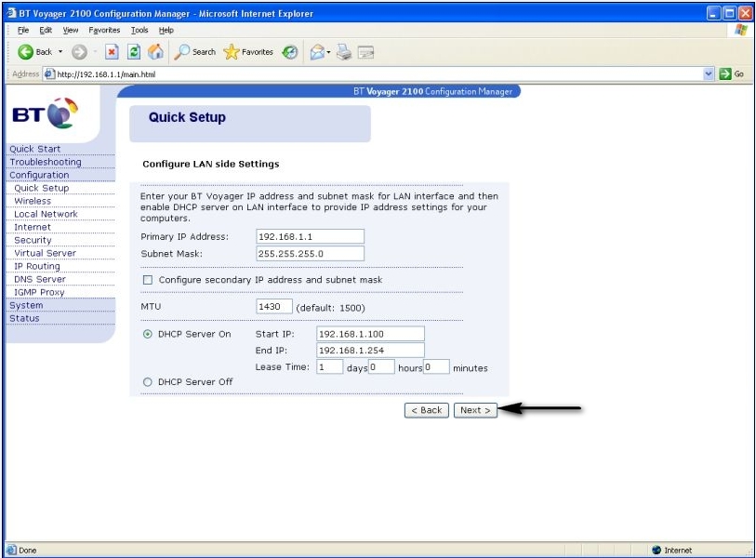Viewport: 756px width, 558px height.
Task: Open the Wireless sidebar link
Action: pos(33,201)
